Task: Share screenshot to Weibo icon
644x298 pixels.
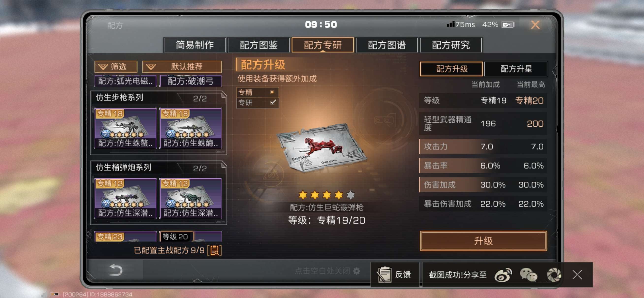Action: [x=503, y=275]
